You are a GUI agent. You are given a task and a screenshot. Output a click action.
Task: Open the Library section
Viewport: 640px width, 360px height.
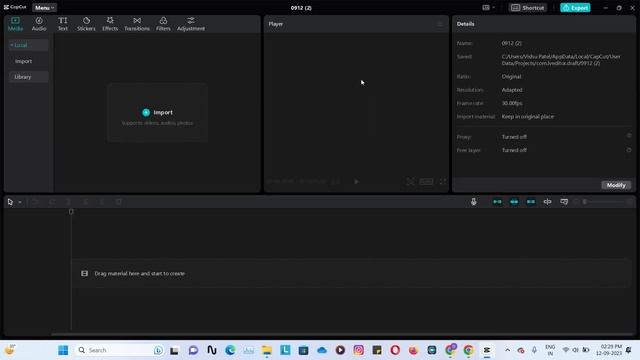[28, 77]
